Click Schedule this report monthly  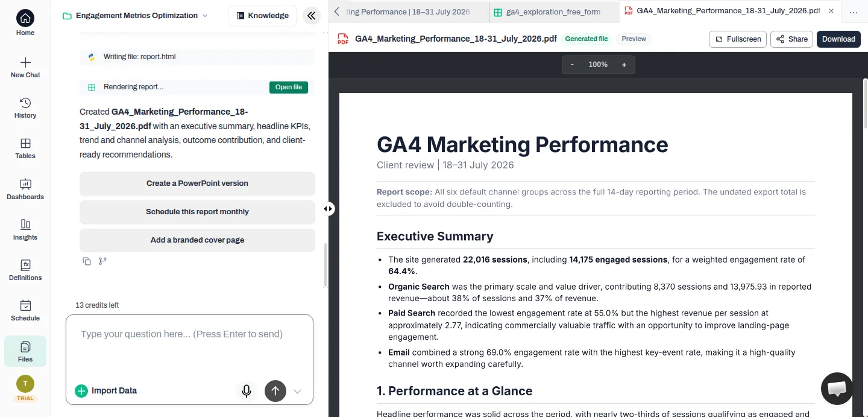(197, 212)
